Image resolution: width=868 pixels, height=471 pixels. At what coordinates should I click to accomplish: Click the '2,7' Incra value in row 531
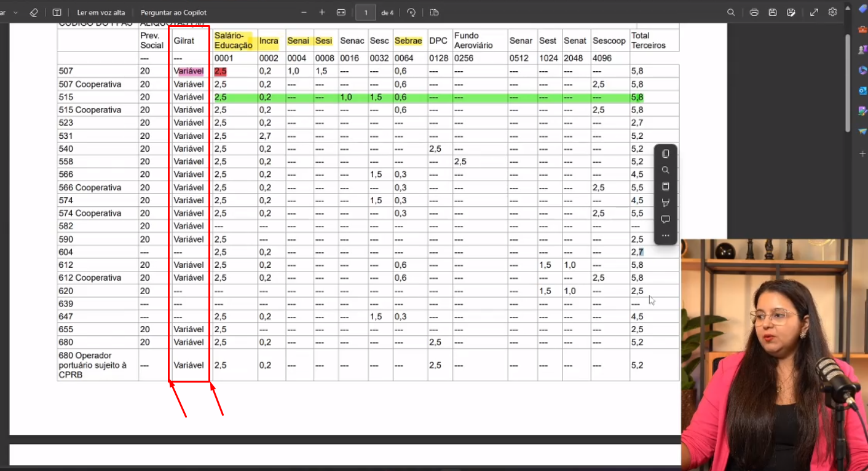point(265,136)
